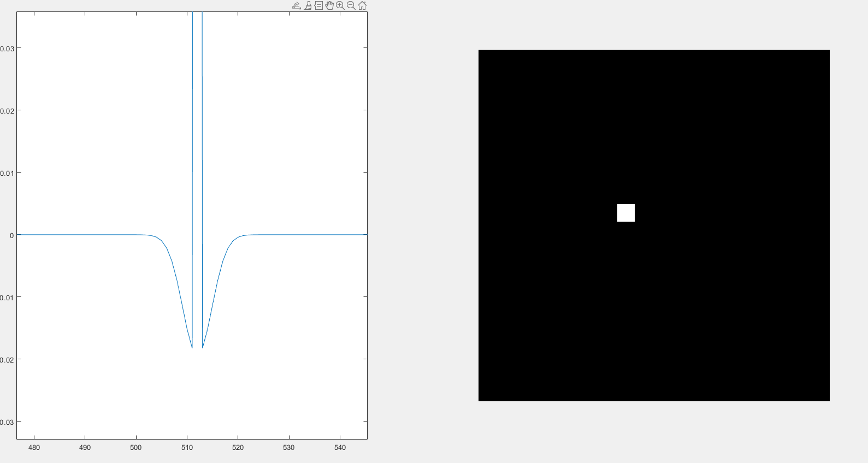Open the axes export menu icon
Image resolution: width=868 pixels, height=463 pixels.
pyautogui.click(x=297, y=5)
